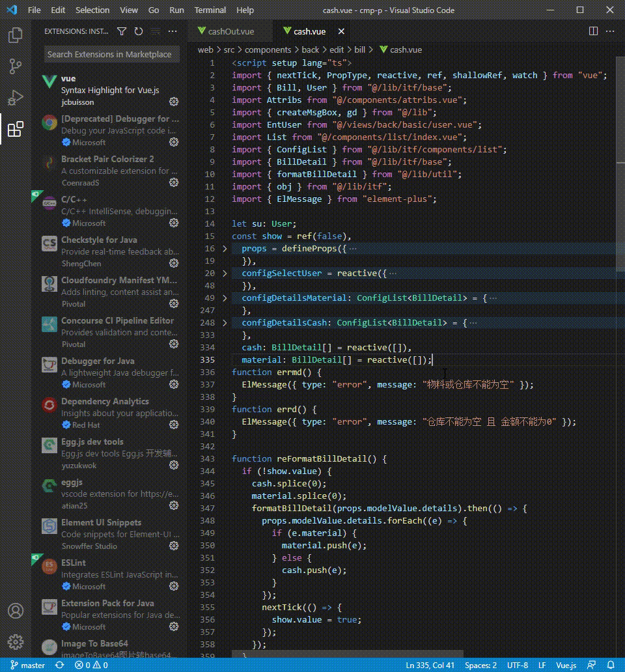The width and height of the screenshot is (625, 672).
Task: Click folded ellipsis after reactive({ on line 20
Action: [x=393, y=273]
